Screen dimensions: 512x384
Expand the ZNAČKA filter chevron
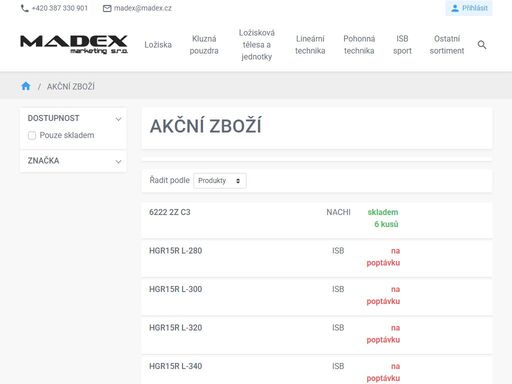click(118, 162)
